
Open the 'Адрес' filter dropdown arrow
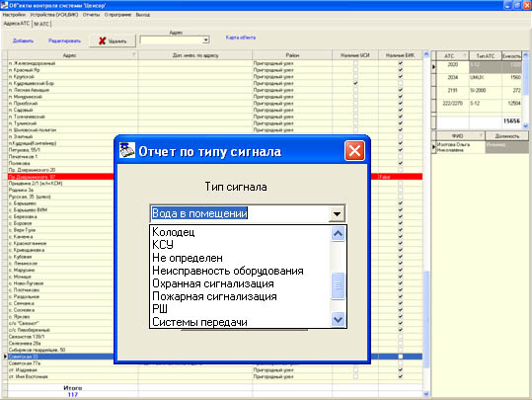(x=205, y=40)
